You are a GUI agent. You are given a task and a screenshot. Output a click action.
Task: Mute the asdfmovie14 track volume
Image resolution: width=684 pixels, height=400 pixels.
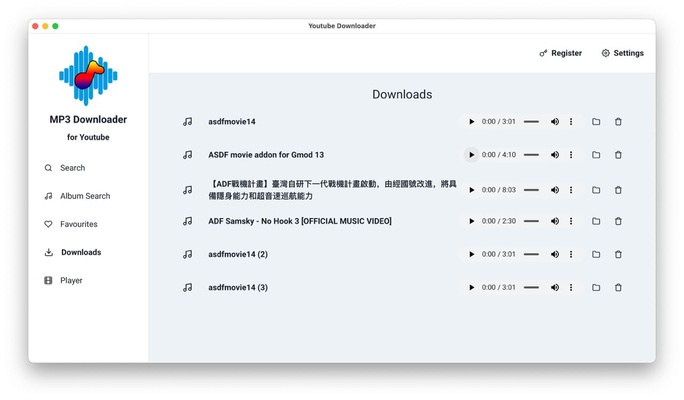(554, 122)
